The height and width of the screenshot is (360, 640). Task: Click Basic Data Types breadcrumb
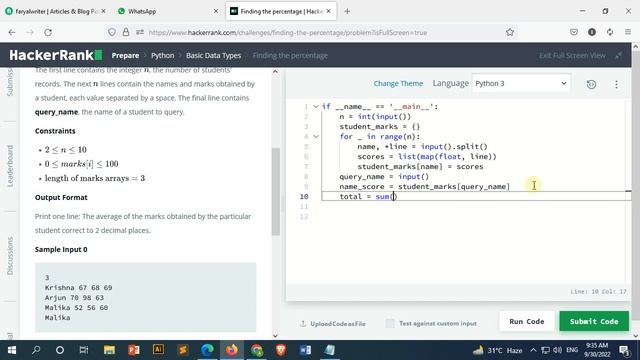click(213, 56)
